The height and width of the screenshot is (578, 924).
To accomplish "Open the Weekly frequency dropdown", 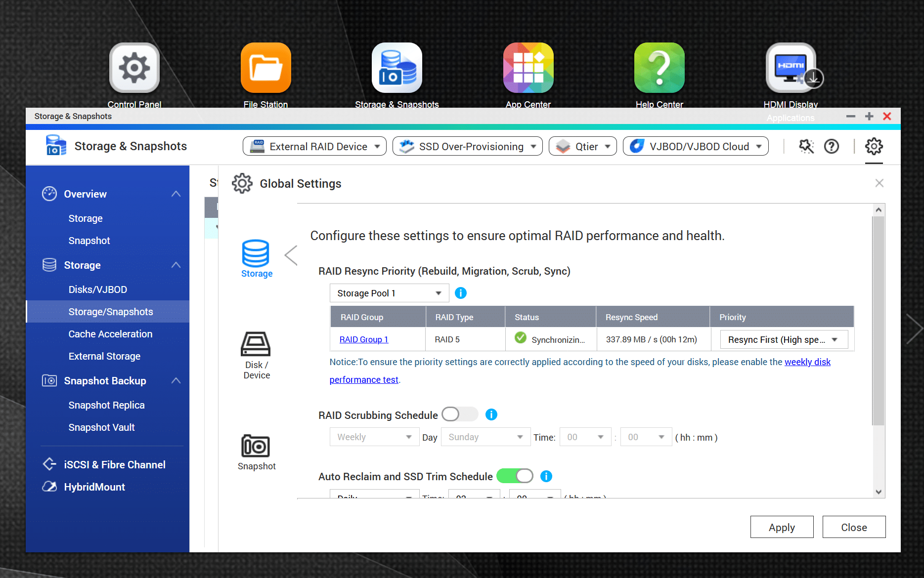I will (x=374, y=437).
